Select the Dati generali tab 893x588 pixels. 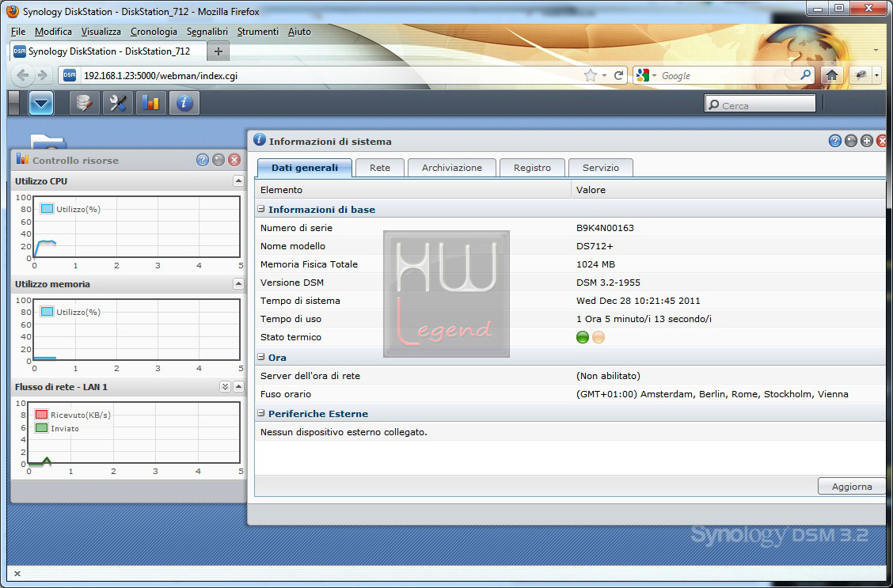click(x=305, y=167)
